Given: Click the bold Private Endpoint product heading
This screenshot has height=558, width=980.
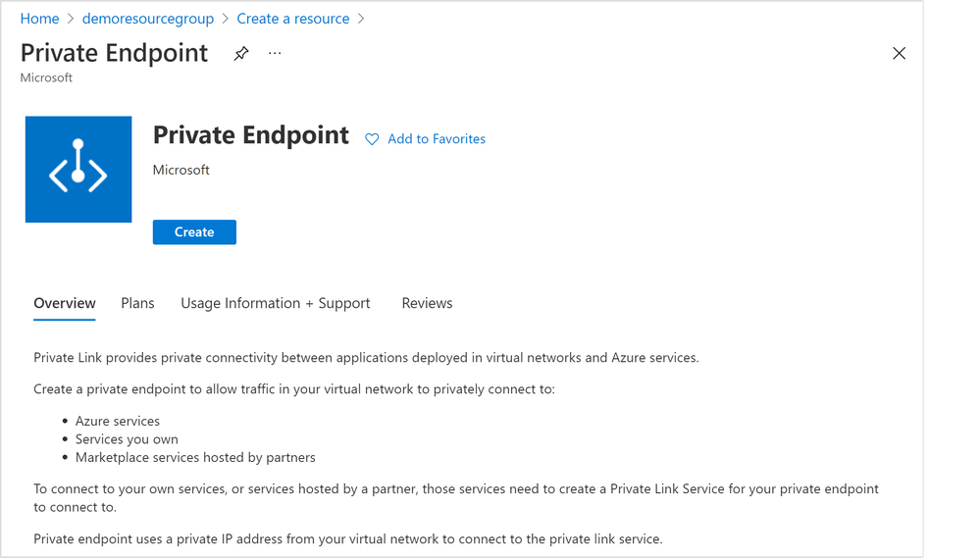Looking at the screenshot, I should [x=251, y=135].
